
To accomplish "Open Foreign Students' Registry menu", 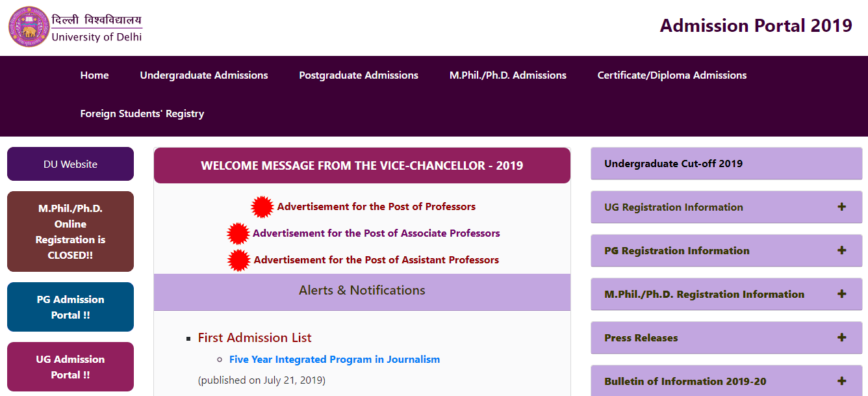I will pyautogui.click(x=142, y=114).
